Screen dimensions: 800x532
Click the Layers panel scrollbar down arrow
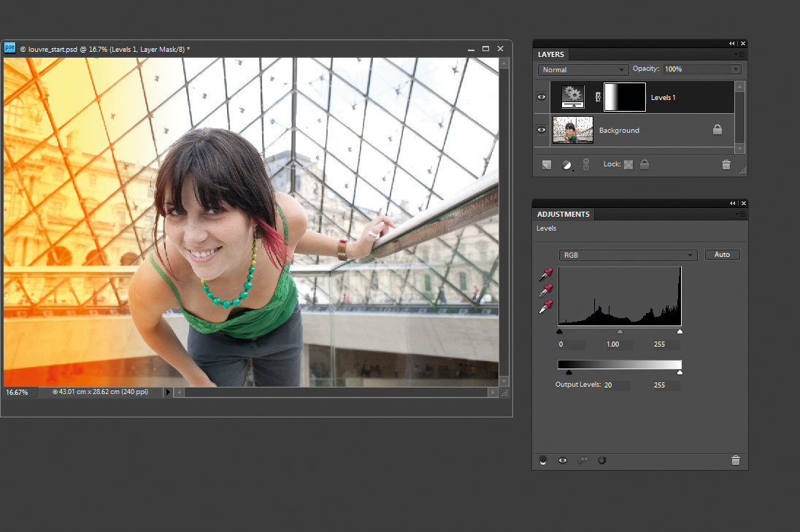point(740,148)
